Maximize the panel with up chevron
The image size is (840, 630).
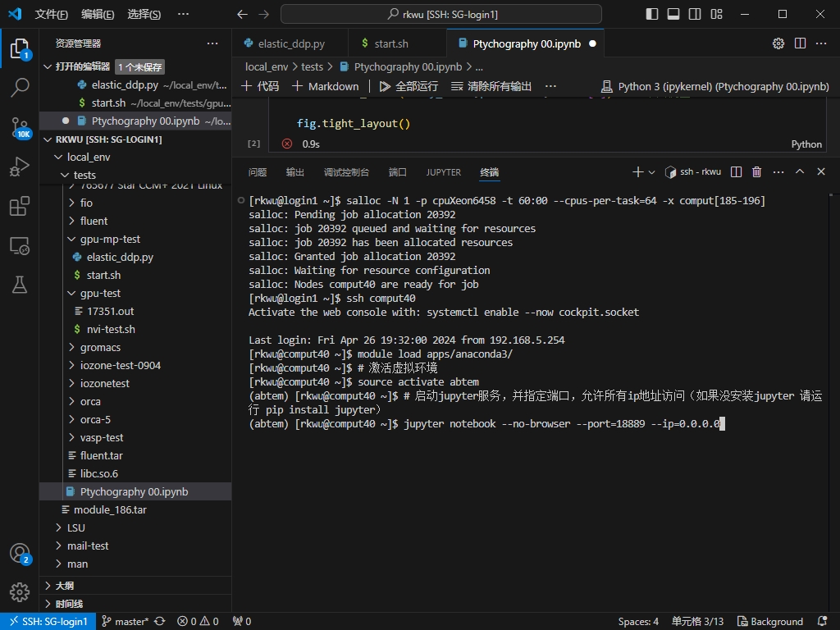pyautogui.click(x=800, y=171)
